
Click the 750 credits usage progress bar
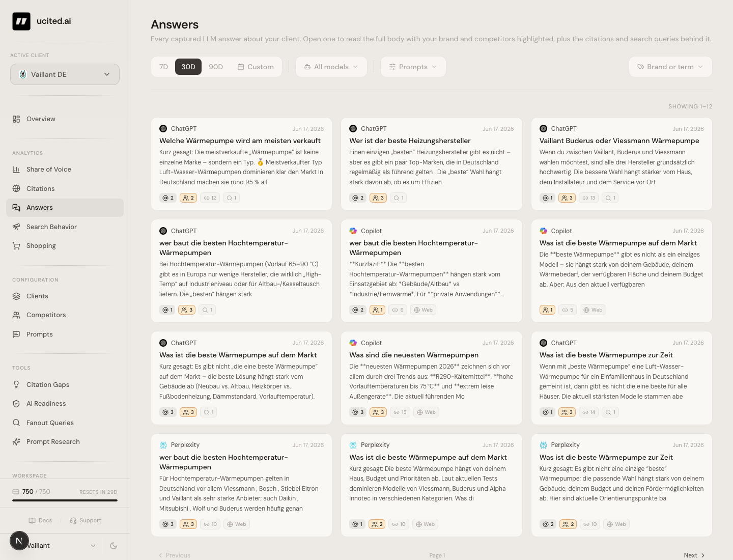coord(65,500)
